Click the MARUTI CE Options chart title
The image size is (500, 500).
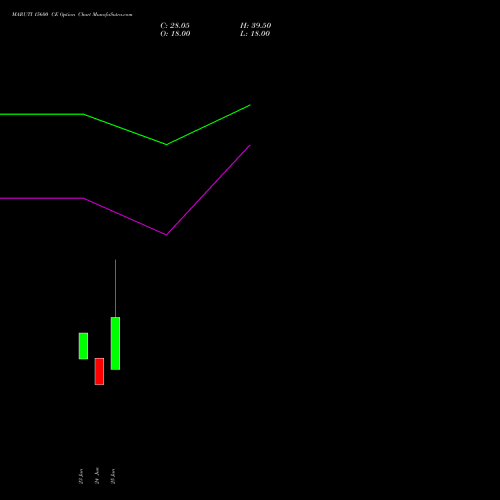(x=72, y=15)
